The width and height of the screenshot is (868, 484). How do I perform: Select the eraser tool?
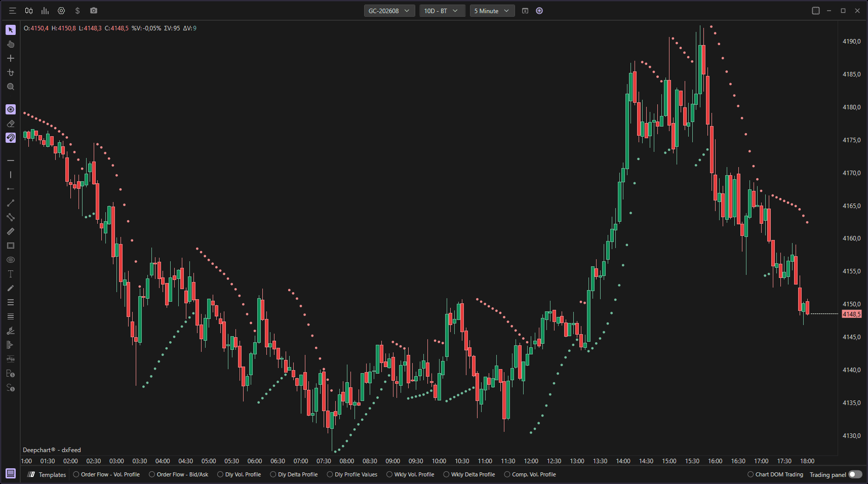pos(11,124)
